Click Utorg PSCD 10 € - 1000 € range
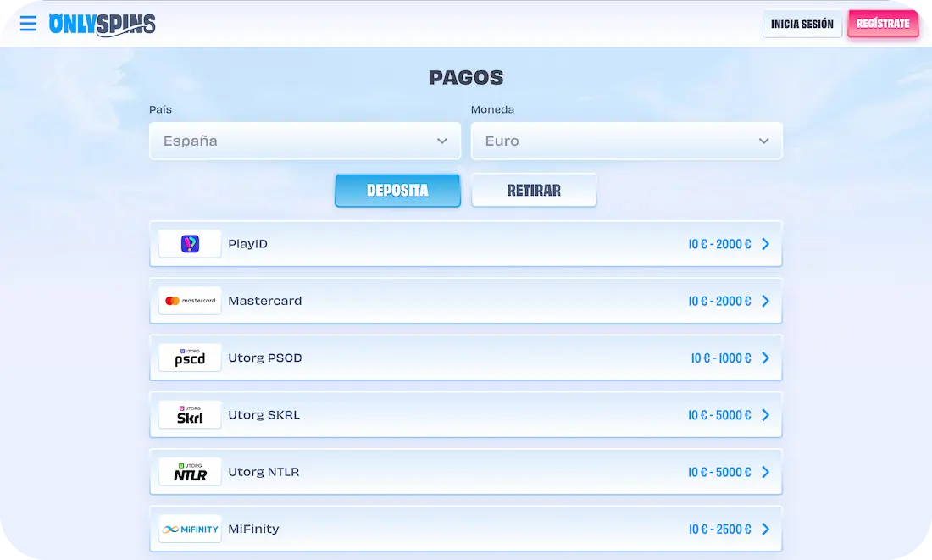Image resolution: width=932 pixels, height=560 pixels. pos(720,358)
